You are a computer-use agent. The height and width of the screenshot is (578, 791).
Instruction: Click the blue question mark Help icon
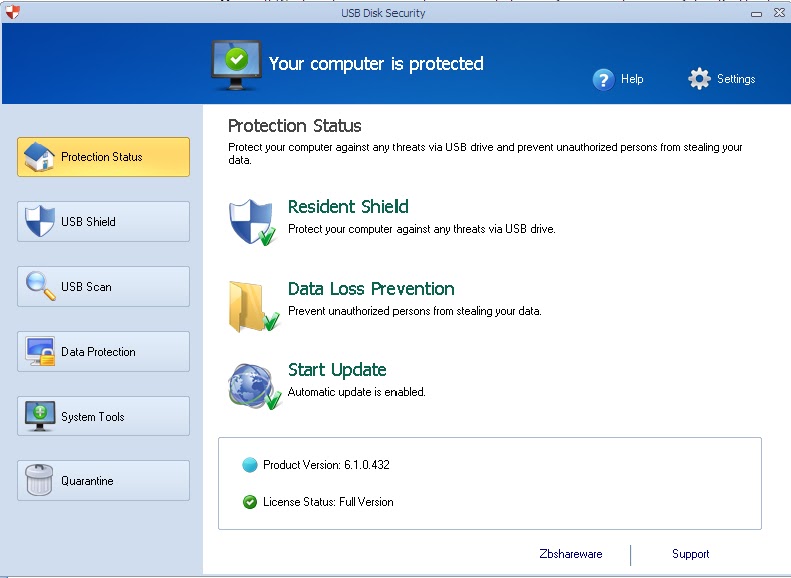[x=603, y=79]
